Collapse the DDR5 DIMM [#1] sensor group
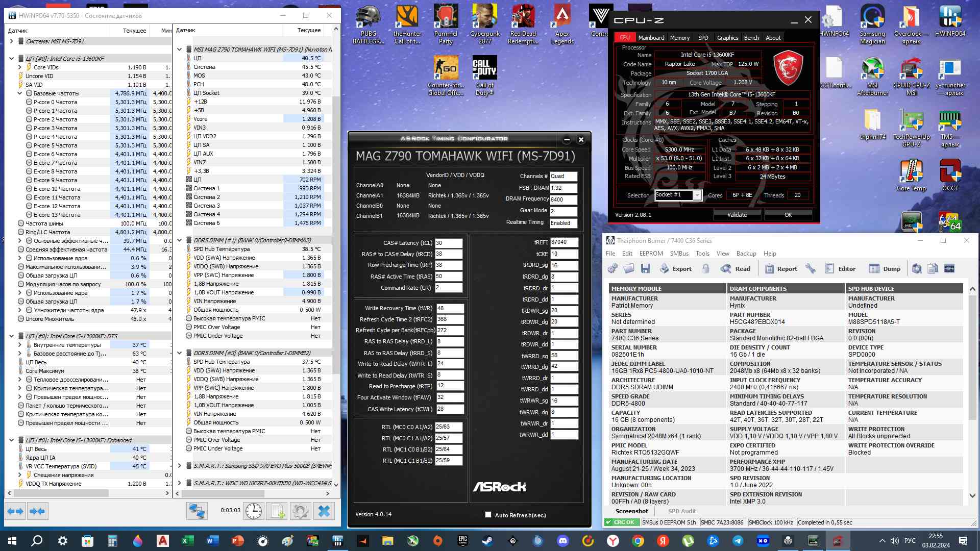 tap(180, 240)
